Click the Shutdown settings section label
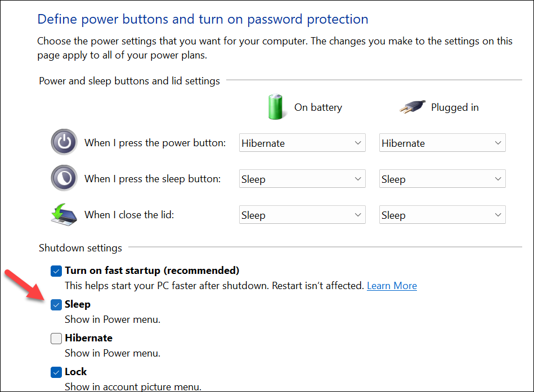534x392 pixels. tap(80, 247)
